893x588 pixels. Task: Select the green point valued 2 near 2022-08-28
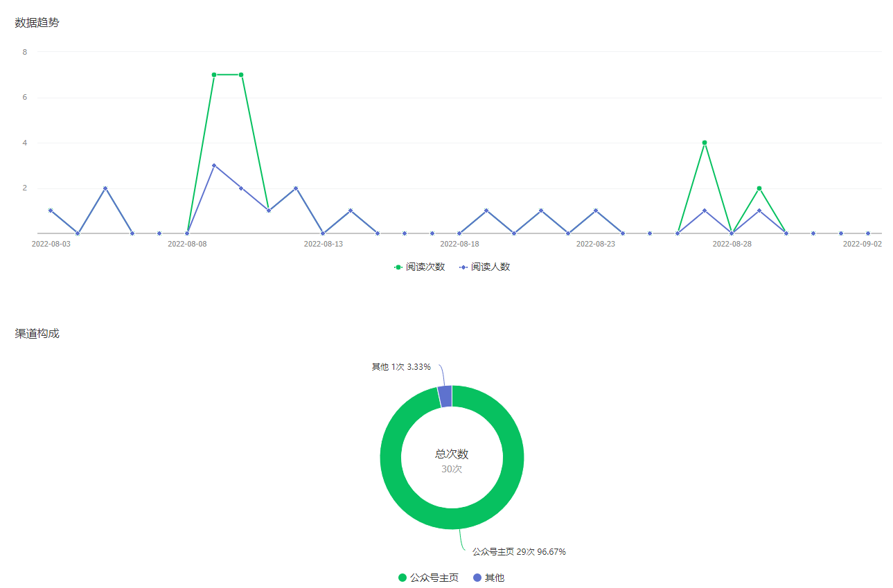[759, 188]
